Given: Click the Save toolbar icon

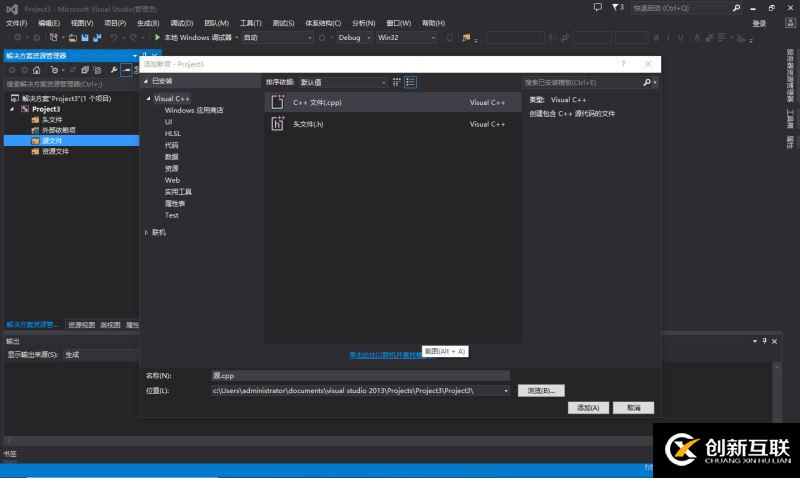Looking at the screenshot, I should click(85, 38).
